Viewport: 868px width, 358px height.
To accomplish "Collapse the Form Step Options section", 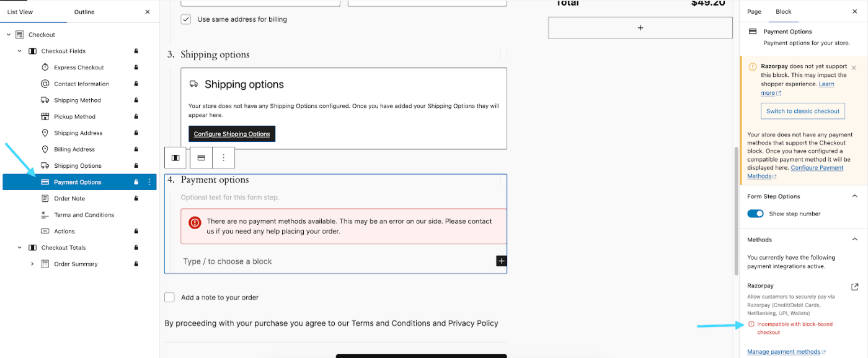I will 855,196.
